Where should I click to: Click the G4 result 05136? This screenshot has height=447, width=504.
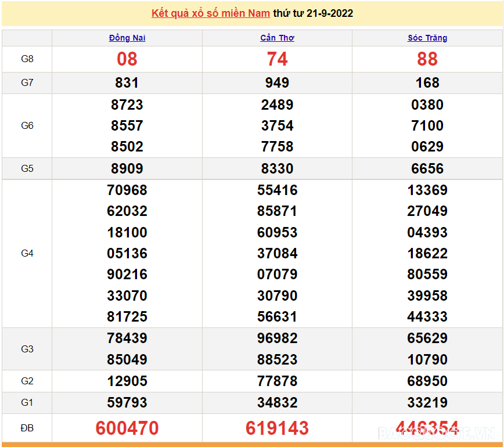127,254
